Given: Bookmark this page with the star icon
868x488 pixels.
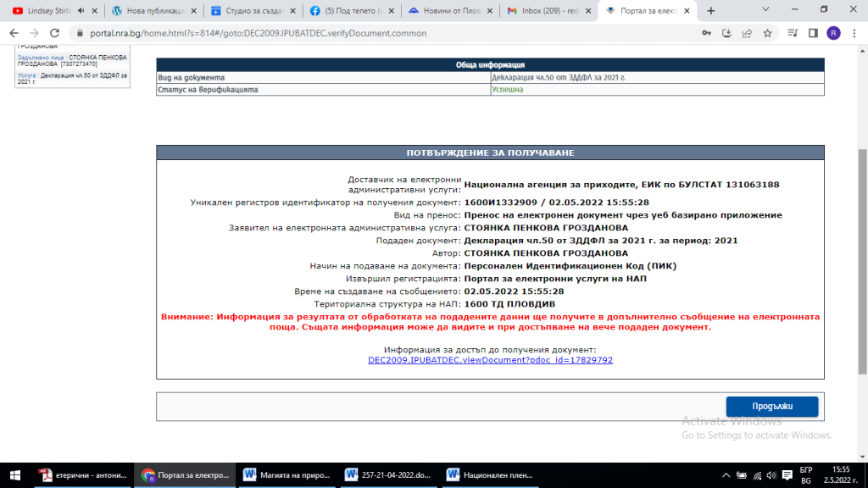Looking at the screenshot, I should [x=767, y=33].
